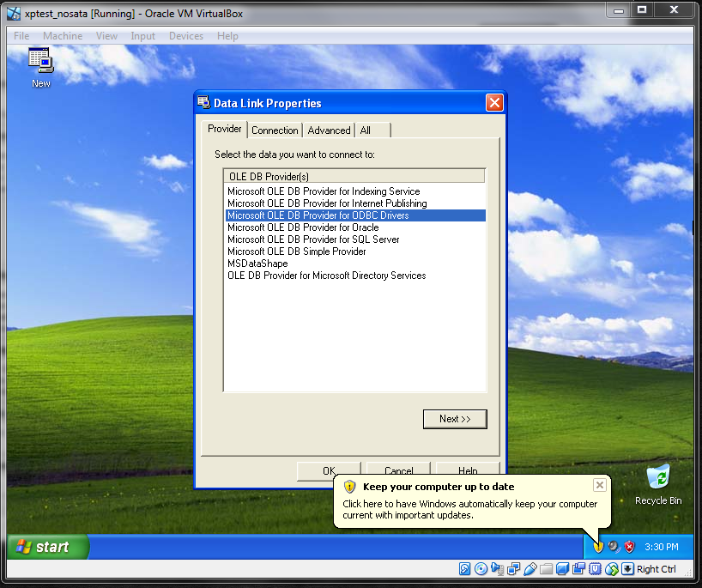Open the Input menu

pyautogui.click(x=142, y=36)
